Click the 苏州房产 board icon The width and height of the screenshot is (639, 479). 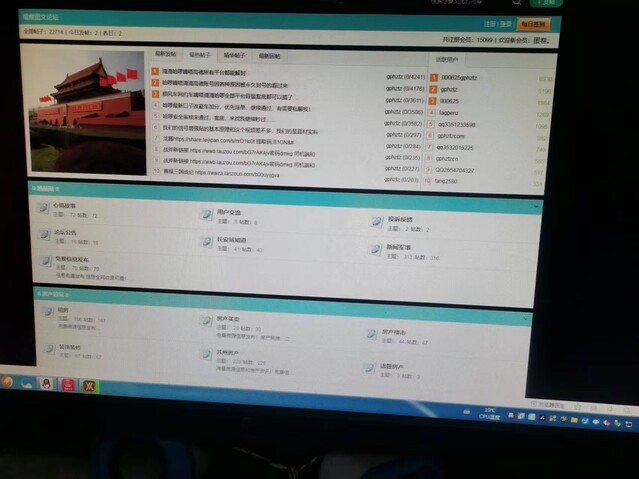(x=207, y=354)
